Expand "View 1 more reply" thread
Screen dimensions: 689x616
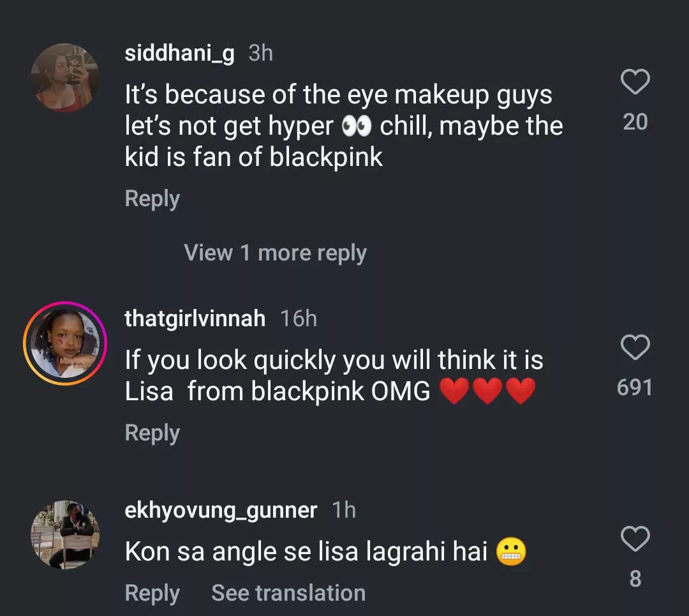coord(275,253)
